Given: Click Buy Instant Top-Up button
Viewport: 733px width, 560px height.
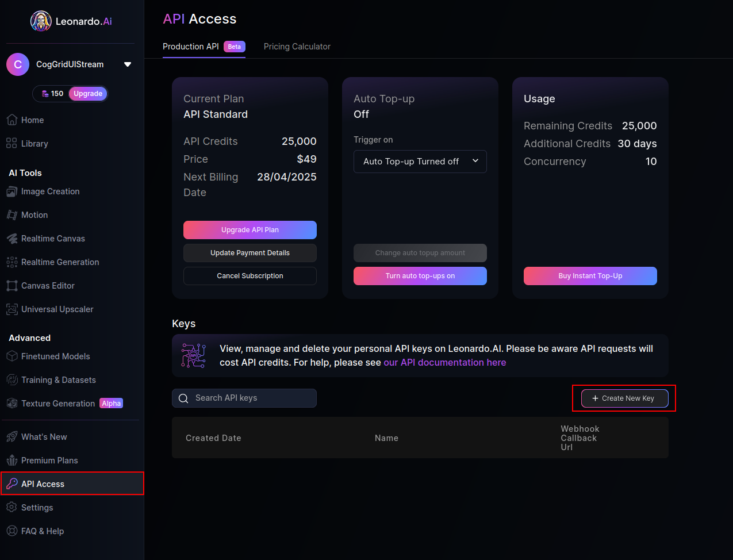Looking at the screenshot, I should coord(590,276).
